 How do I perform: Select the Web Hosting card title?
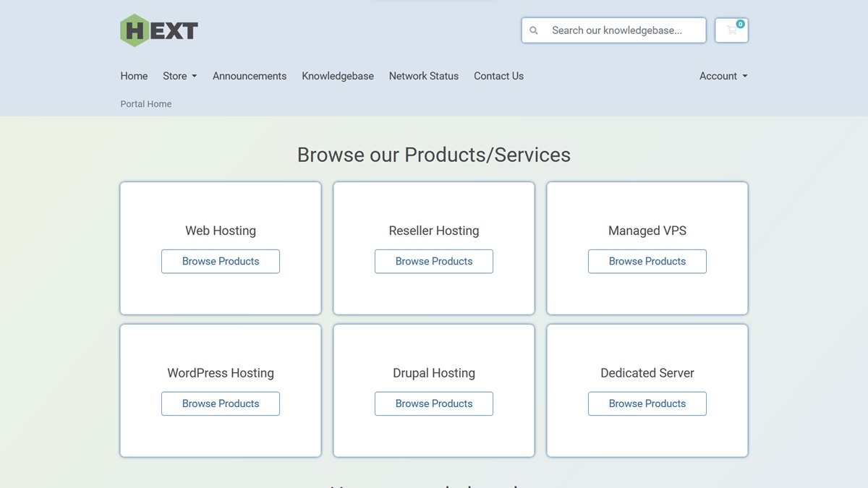point(221,231)
